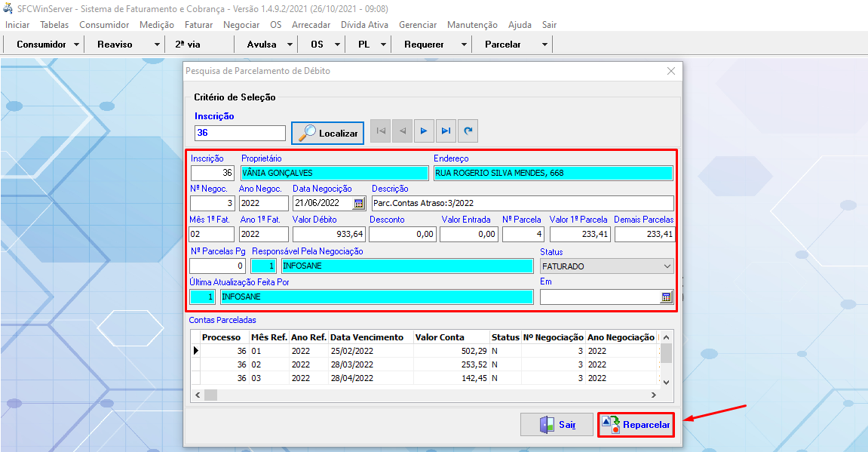868x452 pixels.
Task: Open the Faturar menu
Action: (x=198, y=25)
